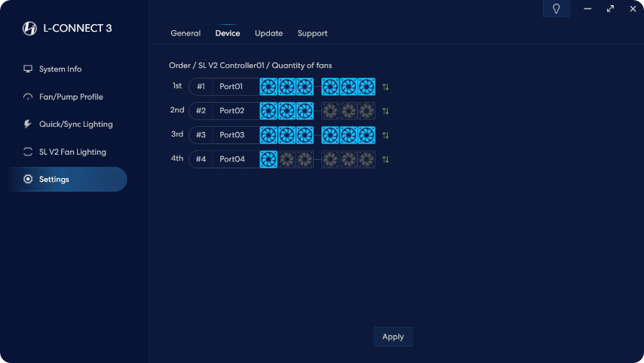Click the reorder arrows for Port02

point(385,111)
